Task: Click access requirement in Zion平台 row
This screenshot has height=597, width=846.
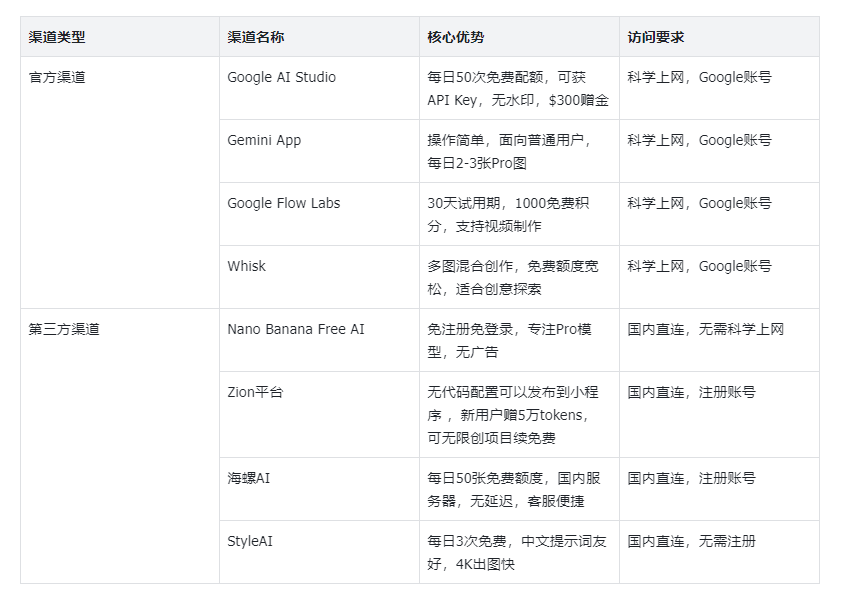Action: [x=719, y=415]
